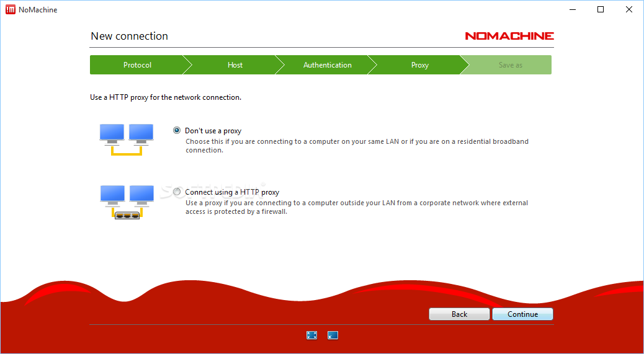Click the direct LAN connection computers icon
This screenshot has height=354, width=644.
pyautogui.click(x=127, y=140)
